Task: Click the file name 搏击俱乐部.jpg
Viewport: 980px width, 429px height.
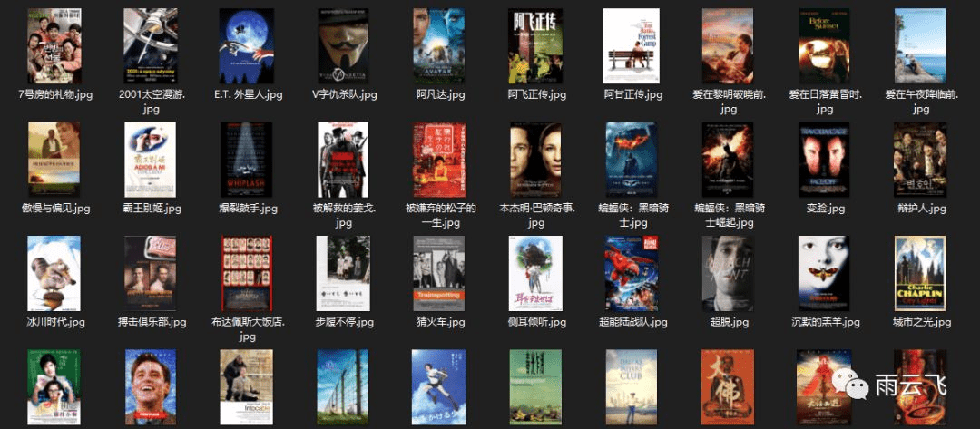Action: tap(152, 322)
